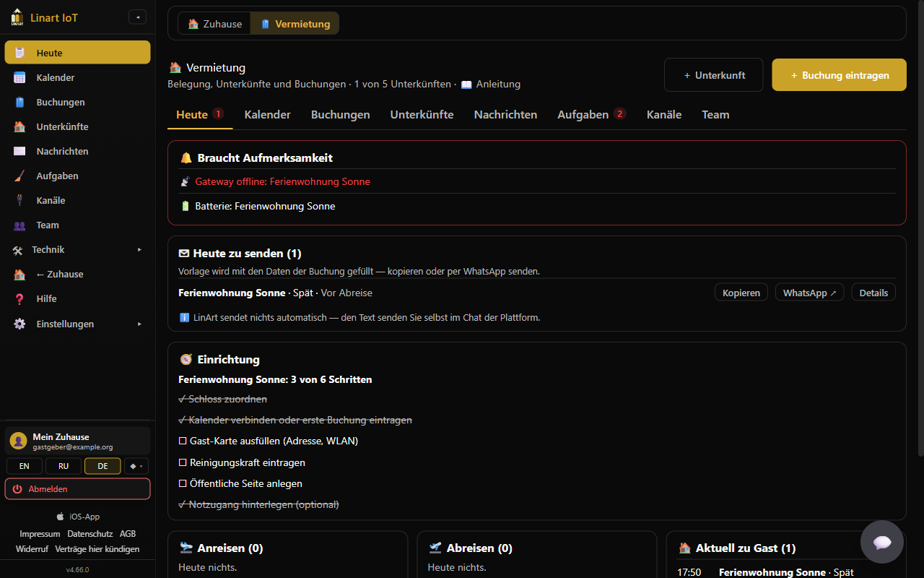Open the theme dropdown beside DE
This screenshot has height=578, width=924.
point(135,466)
